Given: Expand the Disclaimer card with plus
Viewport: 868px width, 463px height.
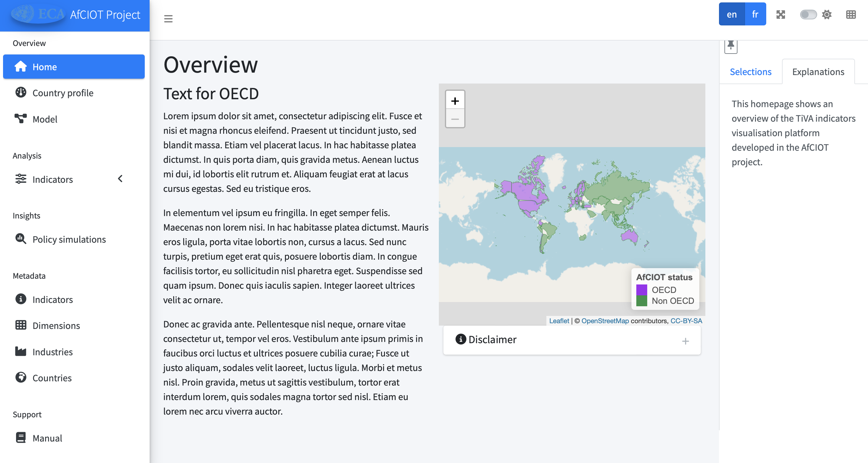Looking at the screenshot, I should (x=685, y=341).
